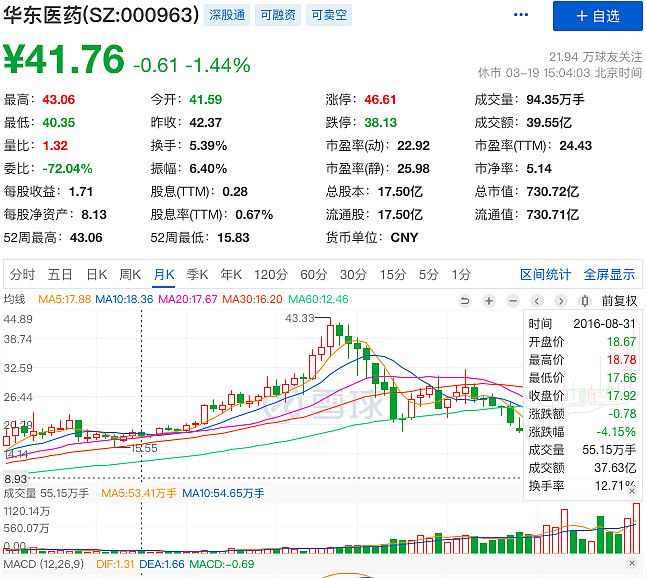Close the volume panel with the X icon
The height and width of the screenshot is (578, 646).
click(x=632, y=491)
